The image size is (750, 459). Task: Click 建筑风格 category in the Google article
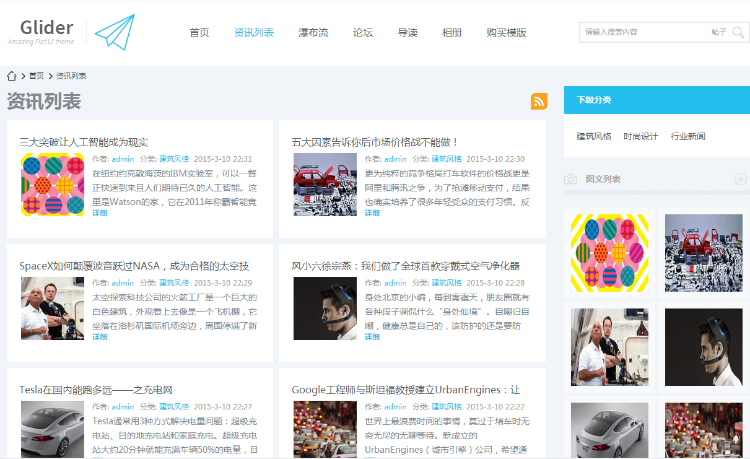pos(446,406)
